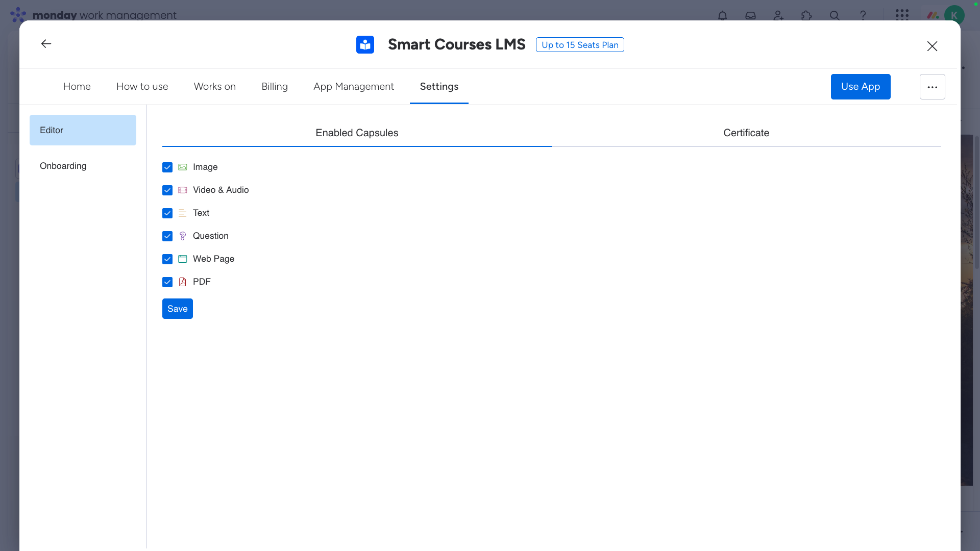Click the Use App button
This screenshot has height=551, width=980.
click(x=861, y=87)
